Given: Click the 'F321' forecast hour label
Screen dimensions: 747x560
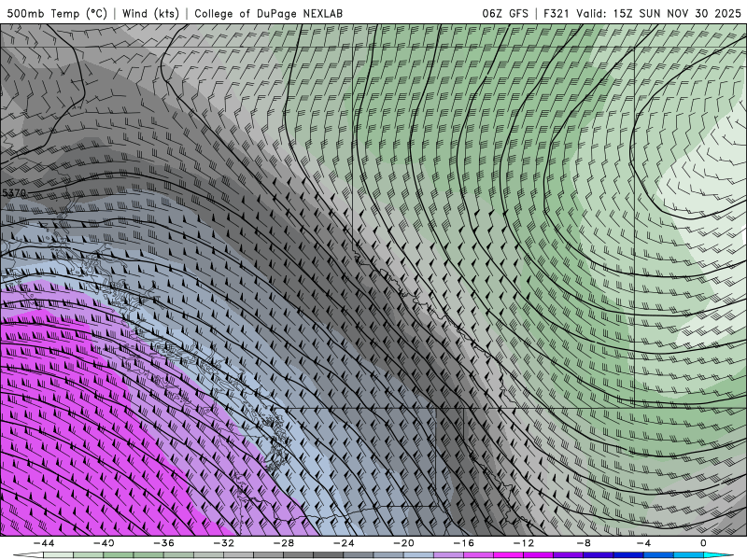Looking at the screenshot, I should pos(557,13).
